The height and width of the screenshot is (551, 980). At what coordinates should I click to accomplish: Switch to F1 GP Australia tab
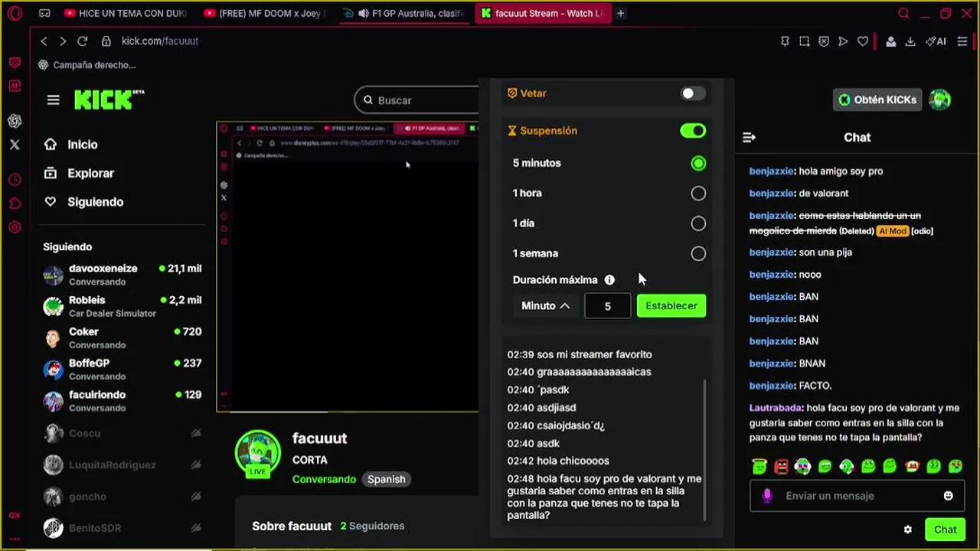404,13
